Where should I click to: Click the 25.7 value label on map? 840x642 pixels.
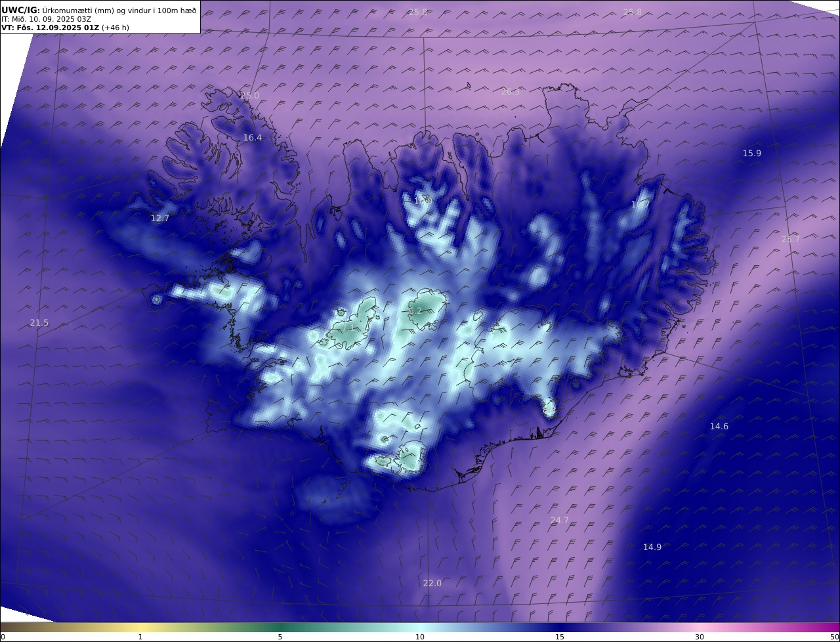[790, 239]
